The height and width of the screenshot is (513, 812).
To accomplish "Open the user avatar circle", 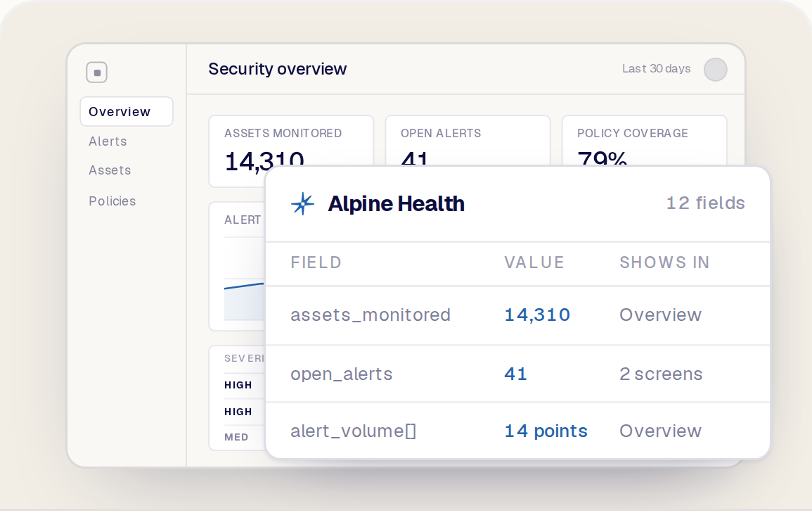I will pyautogui.click(x=715, y=70).
